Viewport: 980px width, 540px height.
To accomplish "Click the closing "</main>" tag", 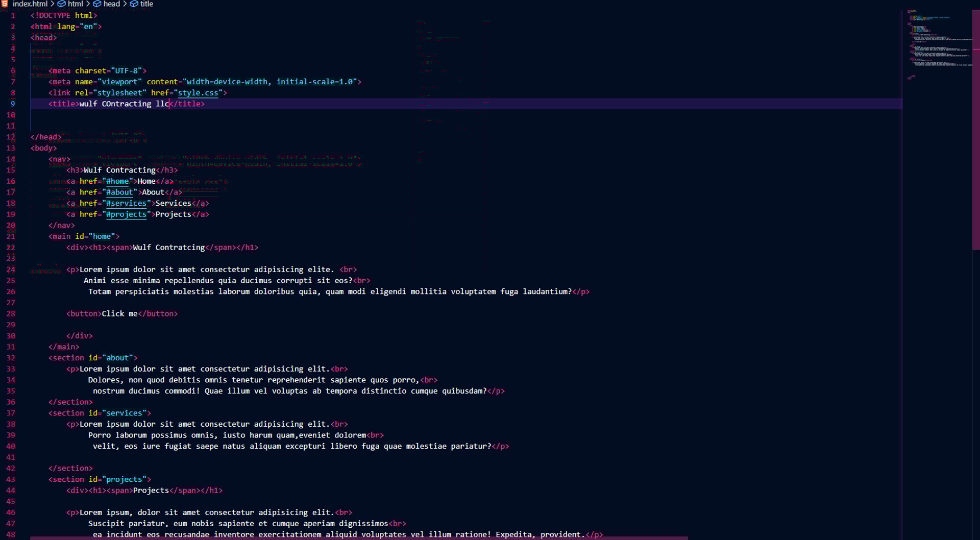I will click(x=64, y=347).
